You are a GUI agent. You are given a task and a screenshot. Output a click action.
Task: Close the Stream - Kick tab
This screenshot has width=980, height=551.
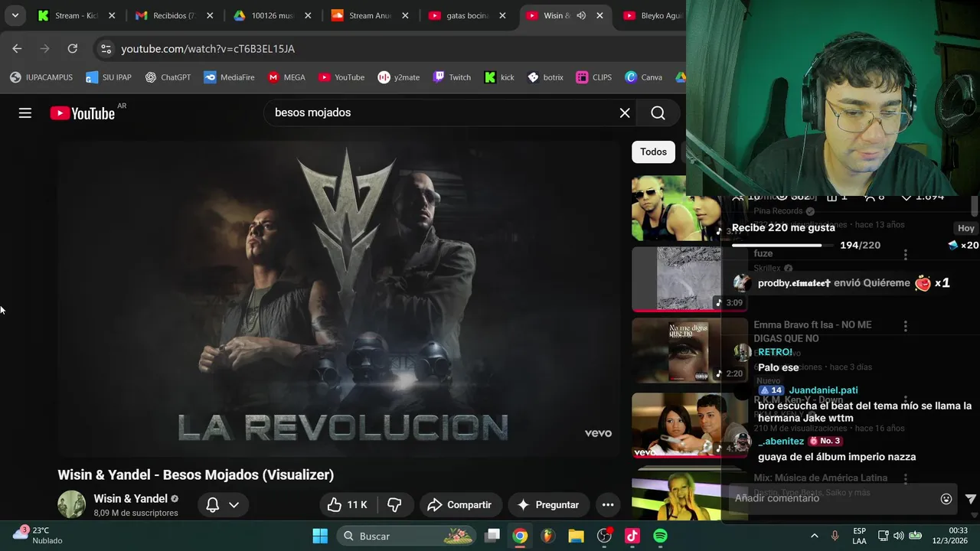click(x=112, y=15)
